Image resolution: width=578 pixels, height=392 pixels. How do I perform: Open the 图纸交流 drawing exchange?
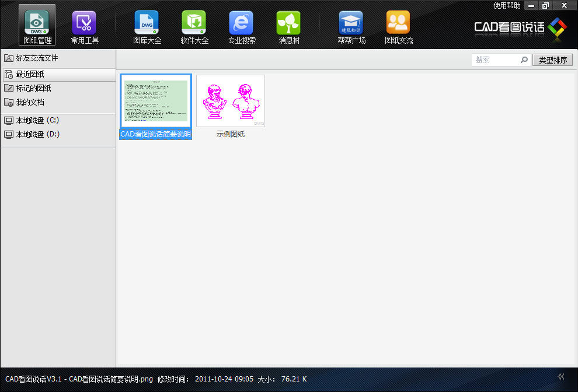pyautogui.click(x=399, y=27)
